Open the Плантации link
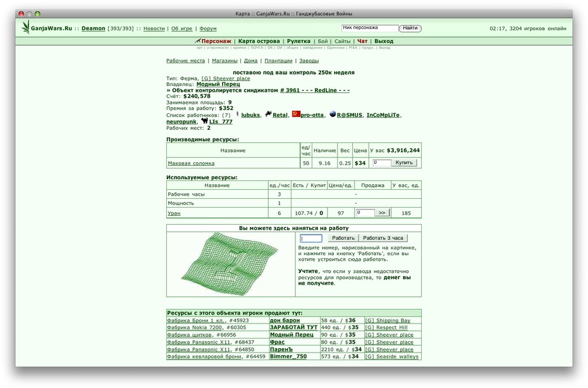Screen dimensions: 588x388 pos(278,61)
